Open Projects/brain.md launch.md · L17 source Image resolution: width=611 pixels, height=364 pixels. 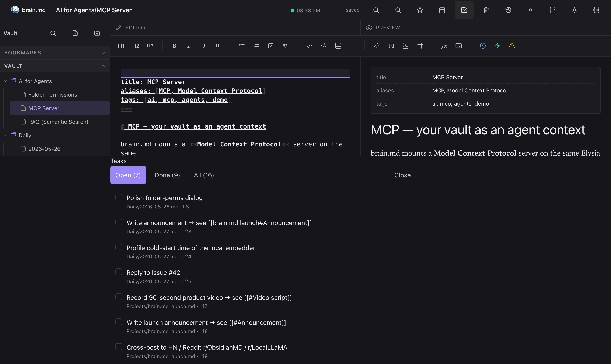point(167,306)
